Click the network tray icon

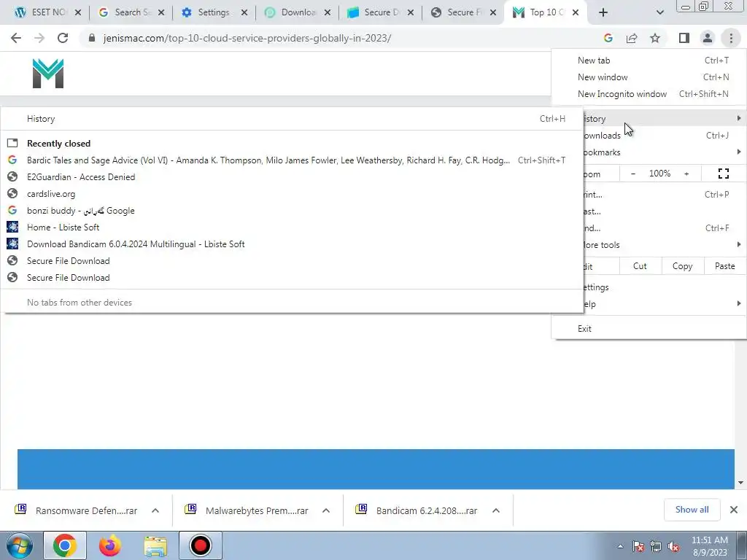(656, 547)
